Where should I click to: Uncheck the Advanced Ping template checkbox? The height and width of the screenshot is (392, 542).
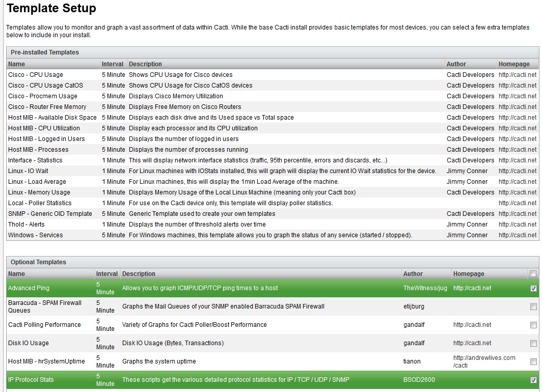click(533, 288)
